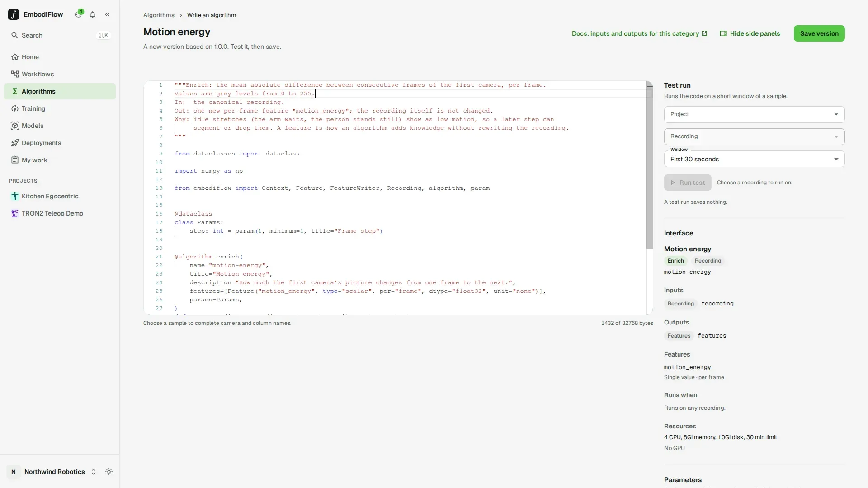Screen dimensions: 868x488
Task: Click the motion_energy feature name
Action: tap(687, 367)
